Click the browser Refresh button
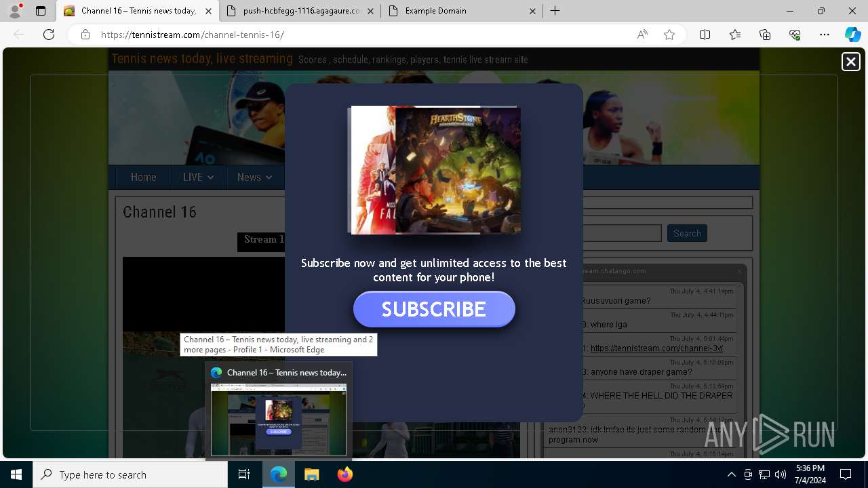868x488 pixels. [49, 35]
